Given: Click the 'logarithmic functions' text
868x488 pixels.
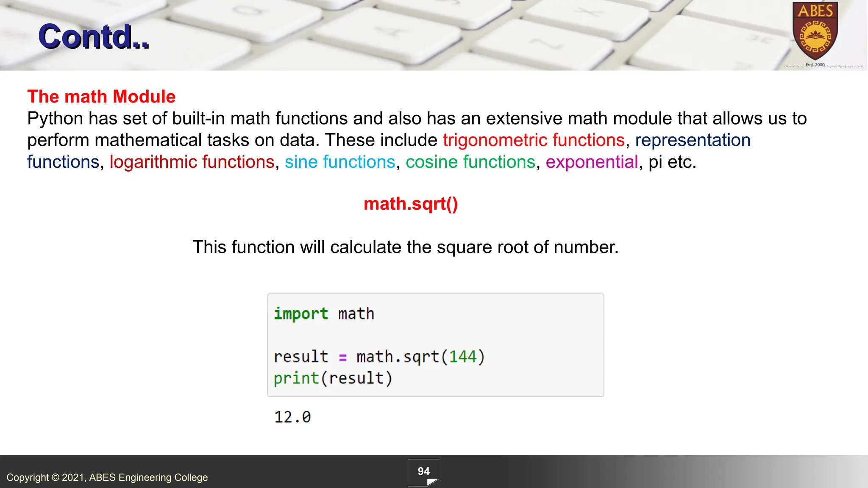Looking at the screenshot, I should pyautogui.click(x=192, y=162).
